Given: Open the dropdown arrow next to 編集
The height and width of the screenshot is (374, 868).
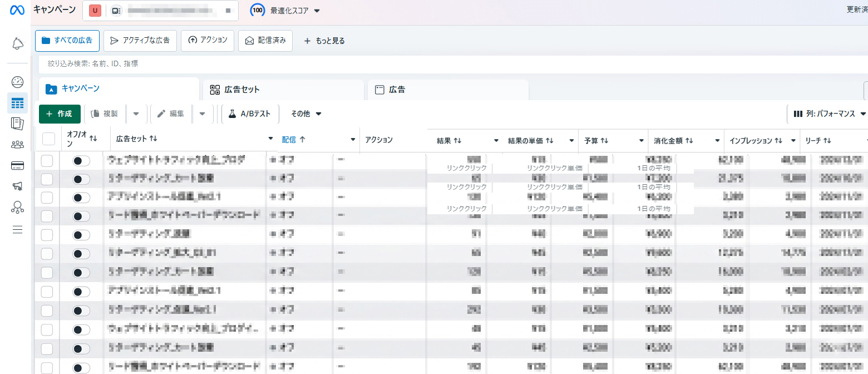Looking at the screenshot, I should point(203,114).
